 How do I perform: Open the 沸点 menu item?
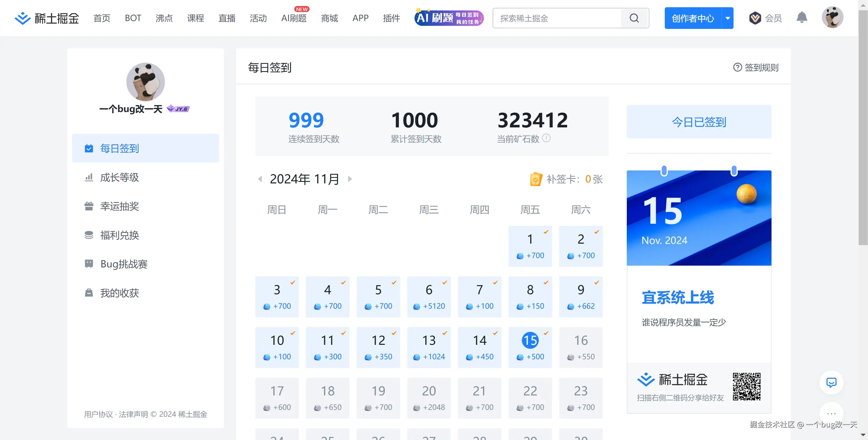[164, 18]
